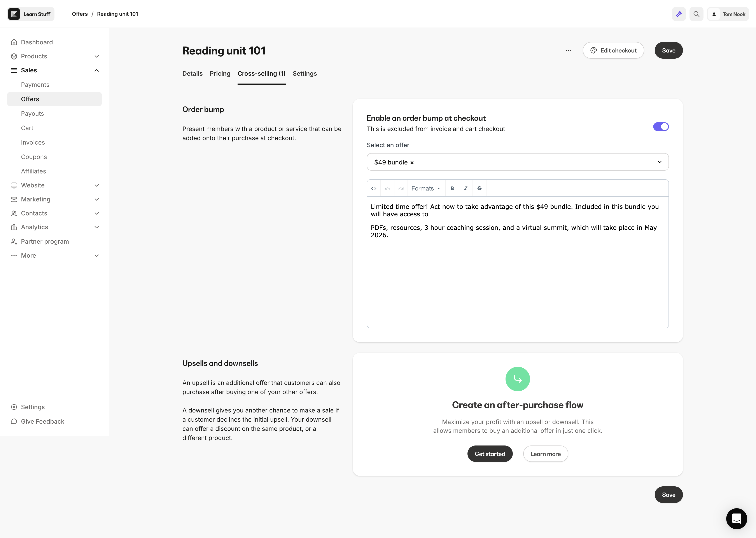Open the AI assistant sparkle icon
The width and height of the screenshot is (756, 538).
point(679,14)
